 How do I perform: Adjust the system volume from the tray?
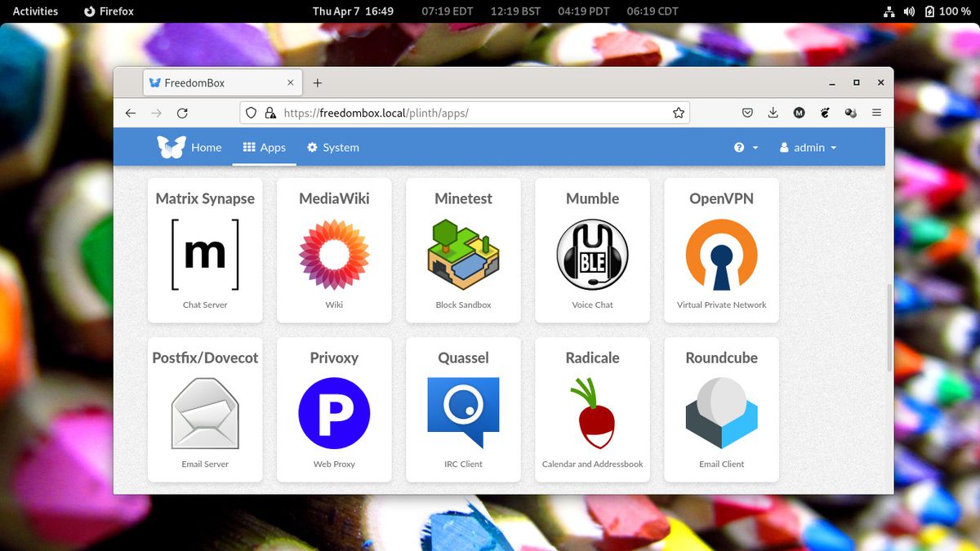tap(909, 11)
